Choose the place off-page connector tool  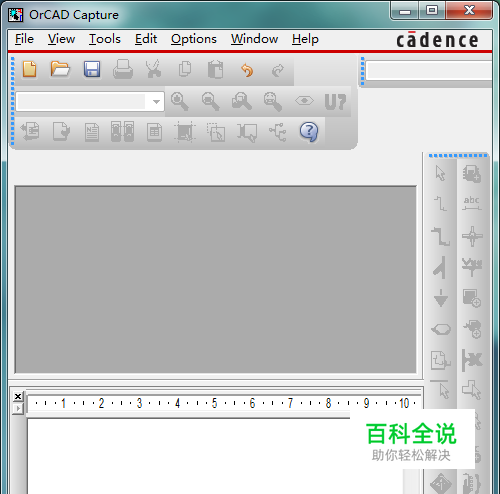coord(440,360)
